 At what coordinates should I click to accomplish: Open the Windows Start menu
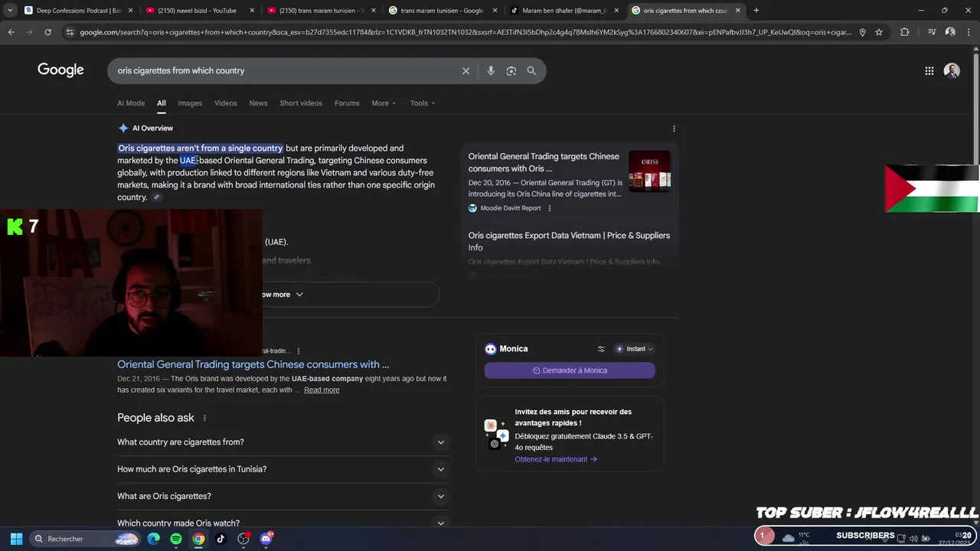tap(16, 539)
